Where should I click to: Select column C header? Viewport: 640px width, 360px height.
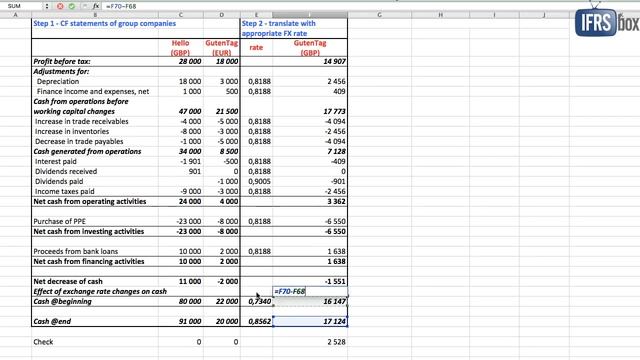tap(181, 15)
